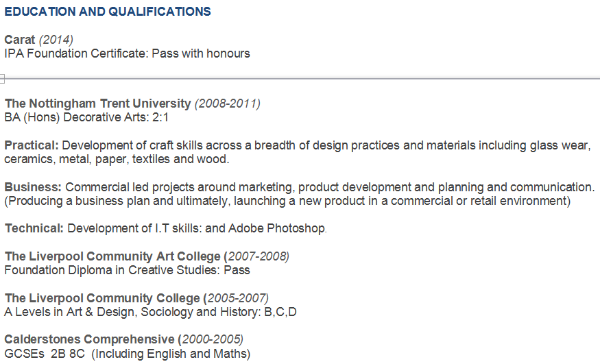Image resolution: width=600 pixels, height=364 pixels.
Task: Click the bold Technical: label
Action: click(34, 228)
